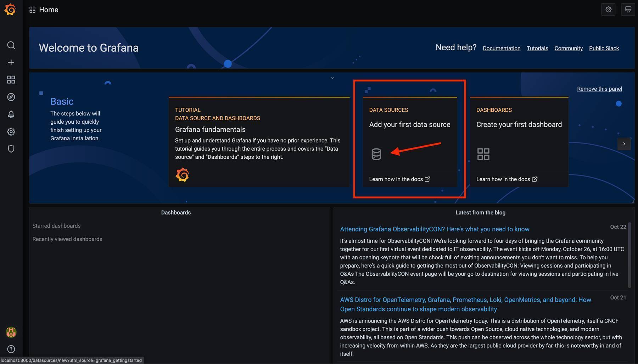Open the Help question mark icon
Screen dimensions: 638x364
point(11,349)
